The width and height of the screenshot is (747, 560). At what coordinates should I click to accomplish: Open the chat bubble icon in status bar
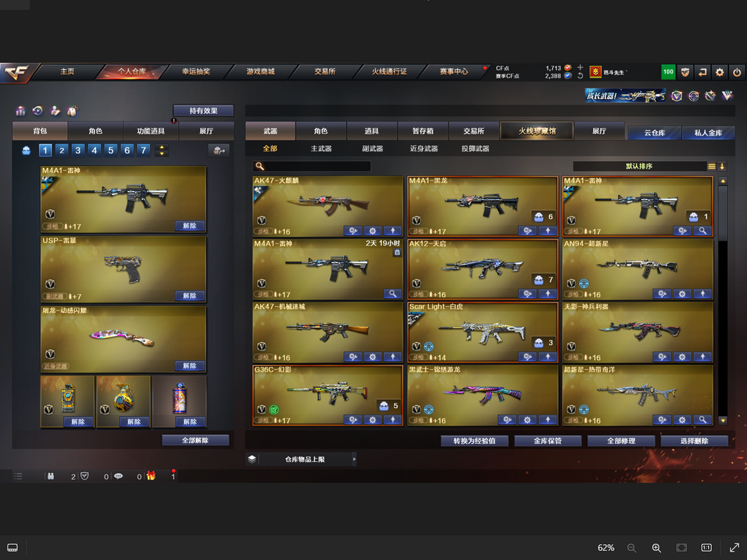tap(118, 476)
